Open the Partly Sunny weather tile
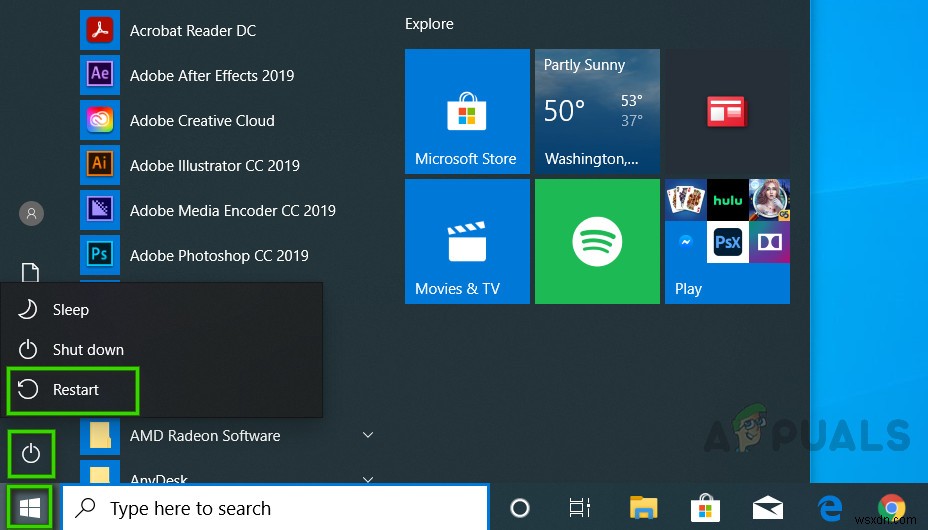The width and height of the screenshot is (928, 530). coord(597,111)
